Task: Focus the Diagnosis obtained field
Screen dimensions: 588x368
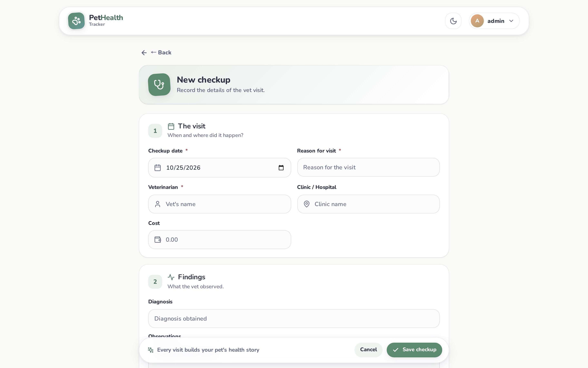Action: point(294,319)
